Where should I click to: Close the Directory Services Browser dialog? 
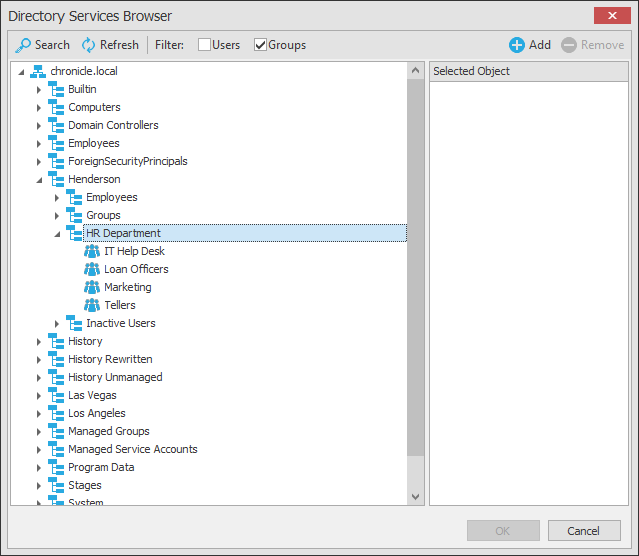(612, 15)
